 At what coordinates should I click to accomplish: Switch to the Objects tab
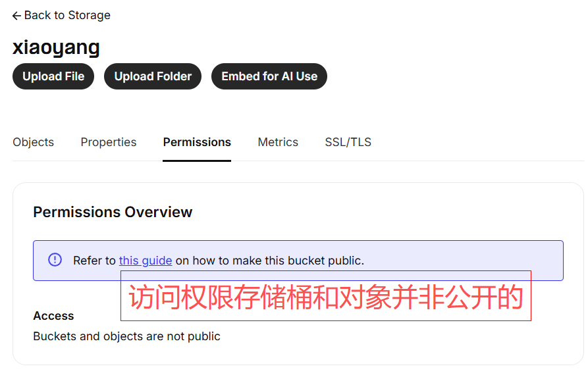[x=34, y=142]
